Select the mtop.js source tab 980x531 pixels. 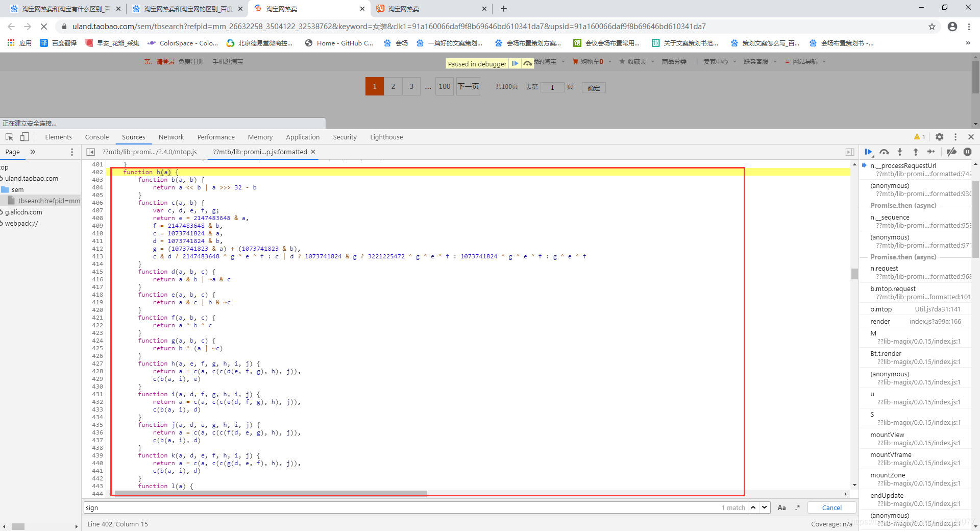[x=150, y=152]
